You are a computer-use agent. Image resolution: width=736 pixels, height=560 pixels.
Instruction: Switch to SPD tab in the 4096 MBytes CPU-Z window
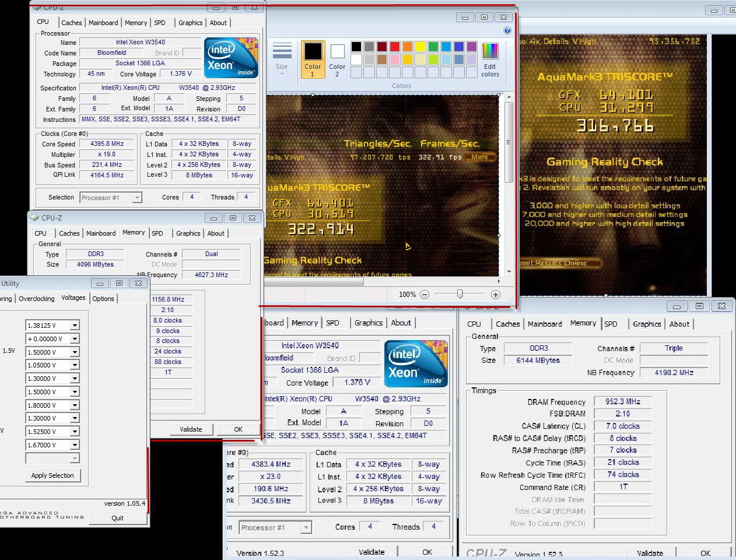tap(157, 233)
